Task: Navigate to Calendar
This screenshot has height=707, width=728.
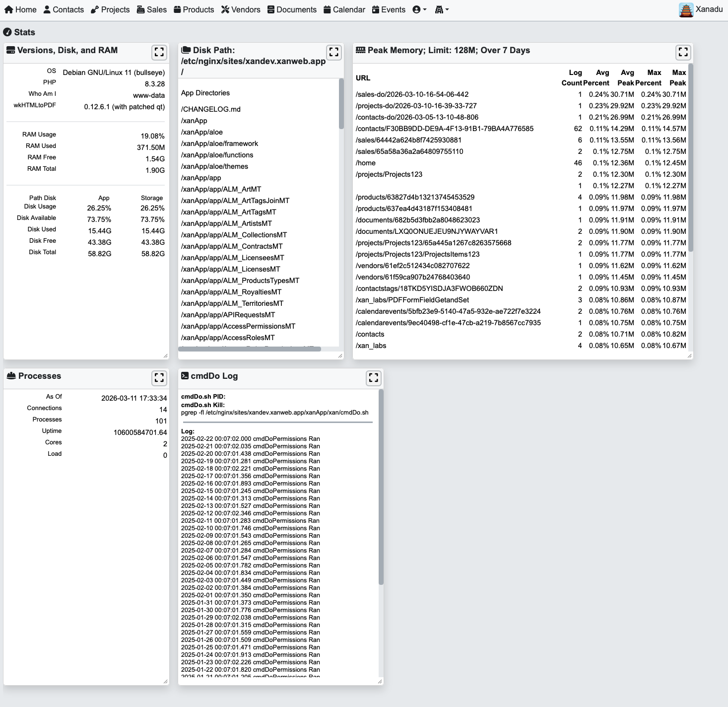Action: pos(344,10)
